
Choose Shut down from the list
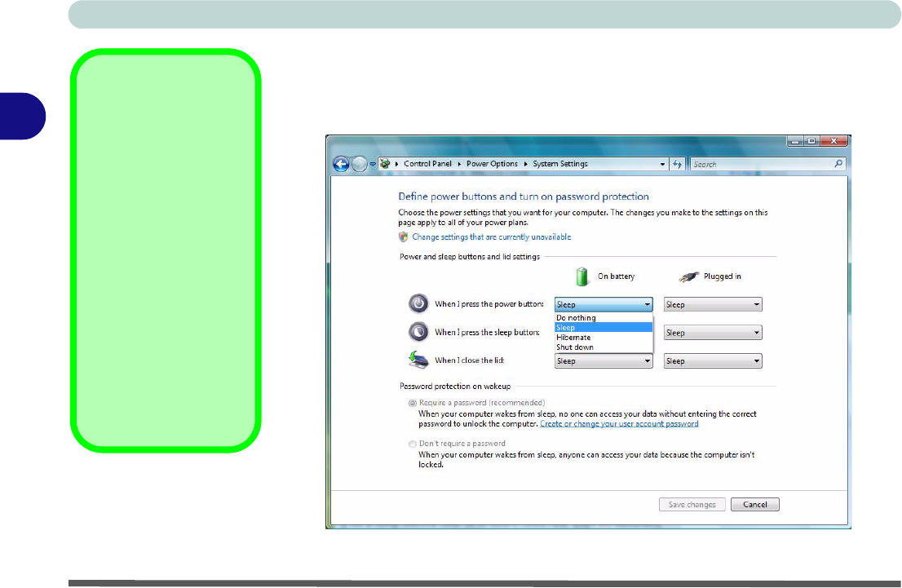coord(604,347)
